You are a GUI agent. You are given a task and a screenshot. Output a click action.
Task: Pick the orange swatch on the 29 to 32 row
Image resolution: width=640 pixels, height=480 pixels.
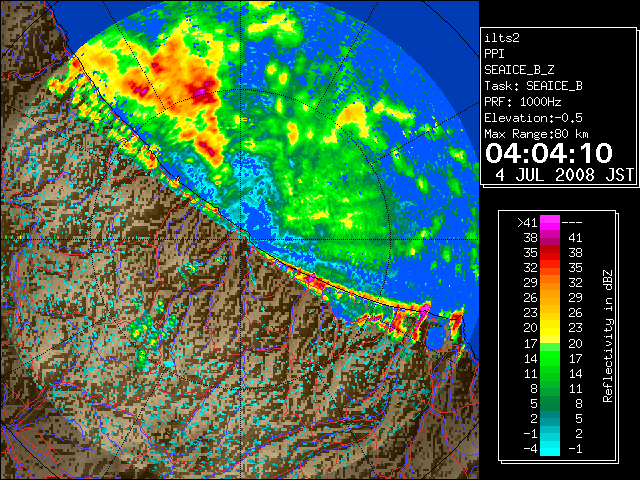tap(550, 282)
